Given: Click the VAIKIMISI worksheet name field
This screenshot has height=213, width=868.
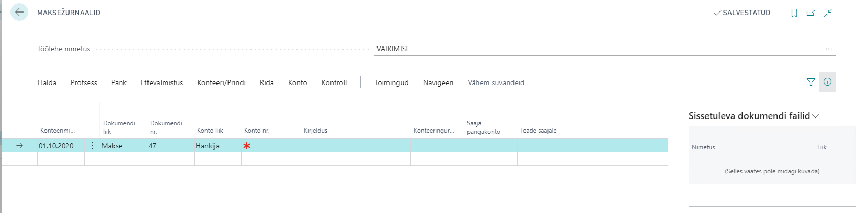Looking at the screenshot, I should (596, 49).
